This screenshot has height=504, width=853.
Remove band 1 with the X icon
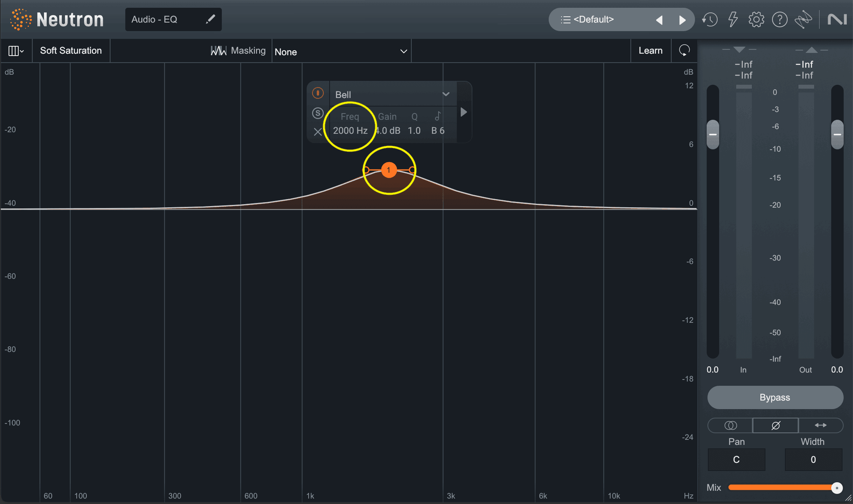coord(318,132)
